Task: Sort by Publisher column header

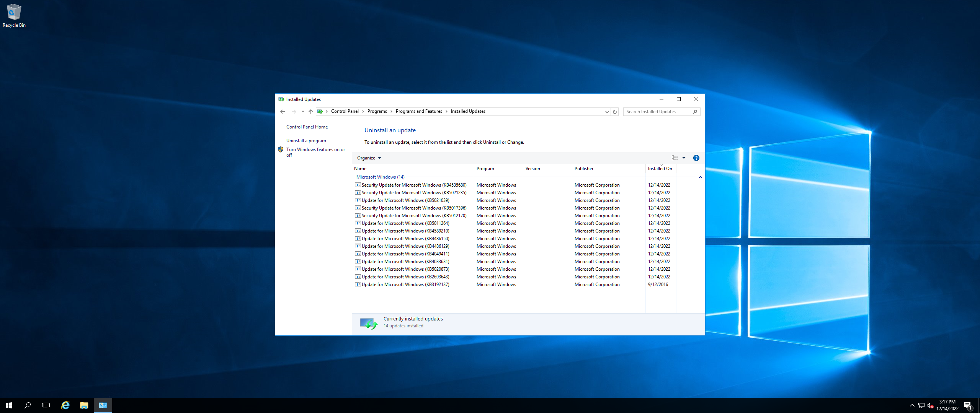Action: click(609, 169)
